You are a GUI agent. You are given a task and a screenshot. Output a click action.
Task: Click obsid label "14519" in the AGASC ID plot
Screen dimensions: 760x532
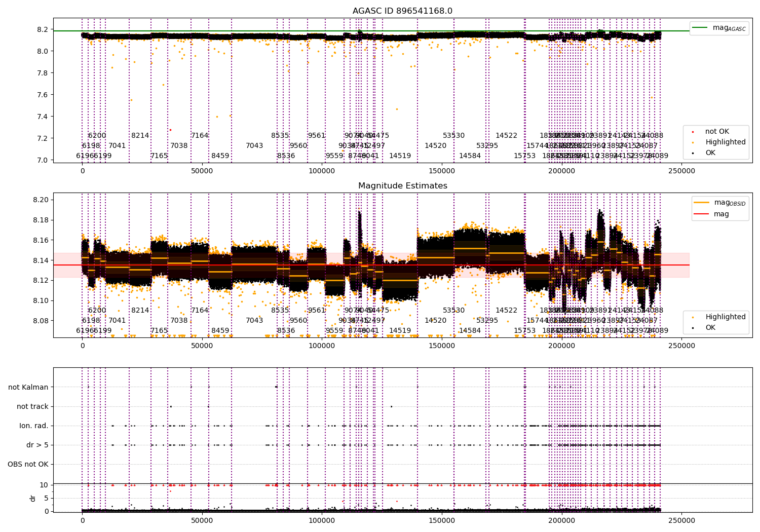400,156
